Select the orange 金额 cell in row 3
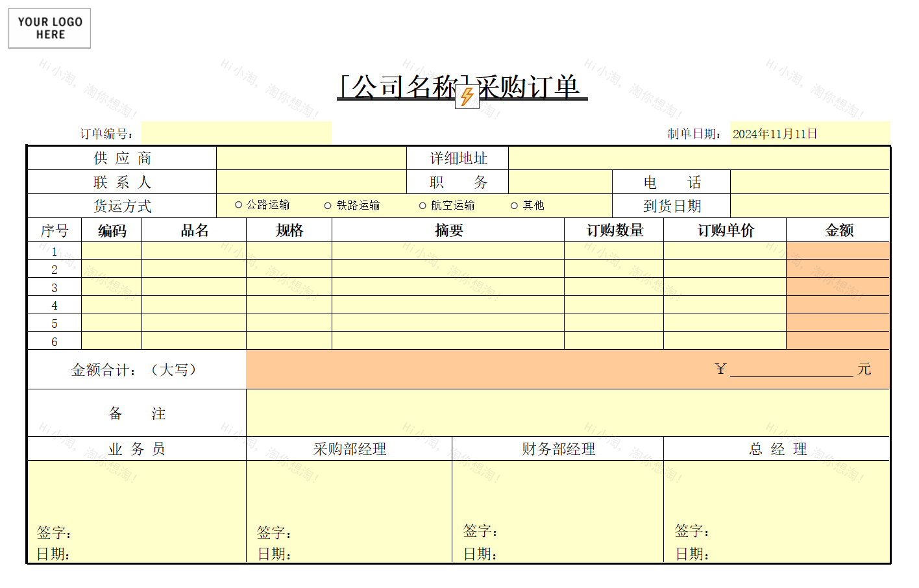 [837, 287]
